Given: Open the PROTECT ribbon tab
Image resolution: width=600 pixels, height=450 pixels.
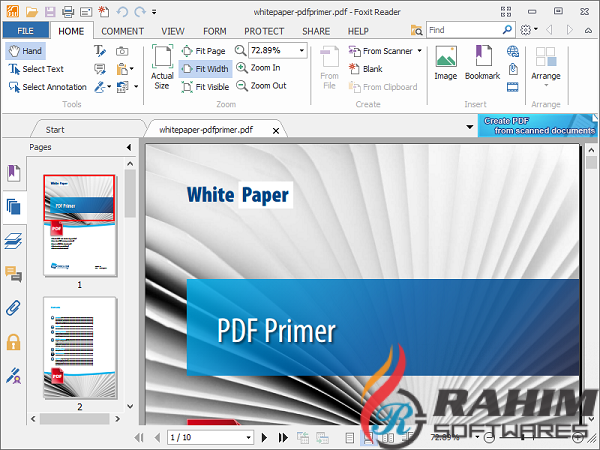Looking at the screenshot, I should [264, 31].
